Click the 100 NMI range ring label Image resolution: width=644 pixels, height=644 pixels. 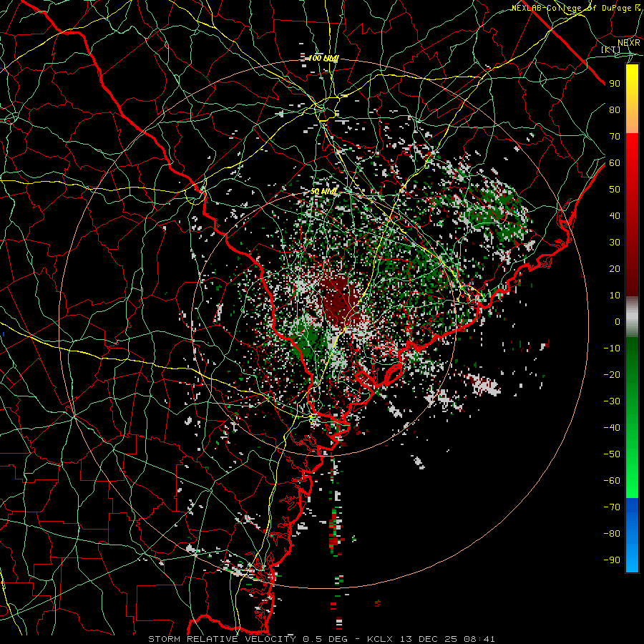click(323, 59)
